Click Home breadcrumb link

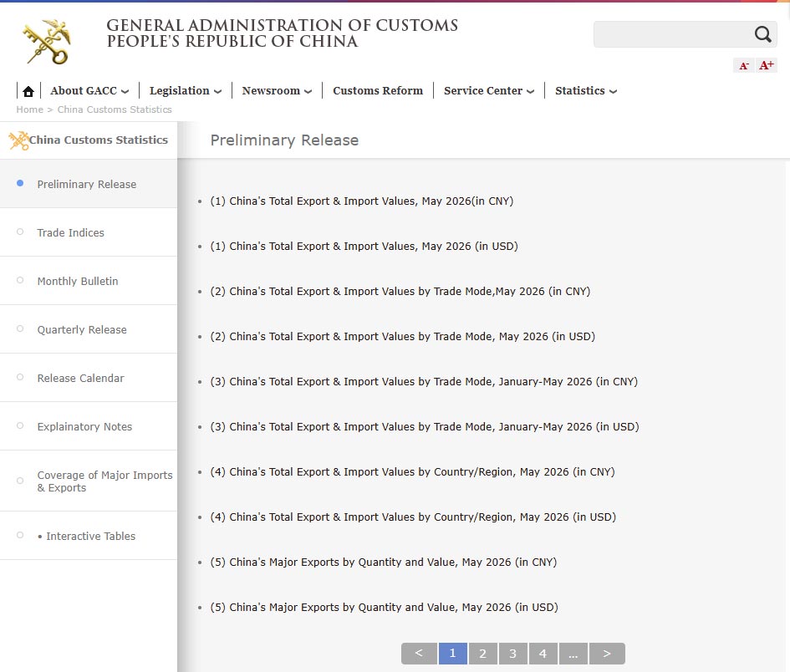coord(30,109)
